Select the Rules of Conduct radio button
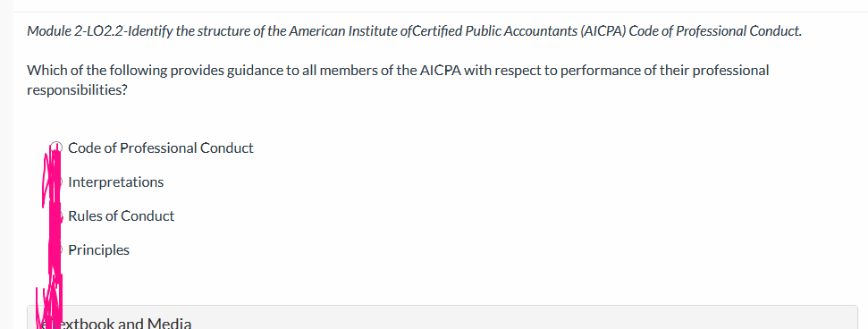This screenshot has height=329, width=868. pos(55,216)
